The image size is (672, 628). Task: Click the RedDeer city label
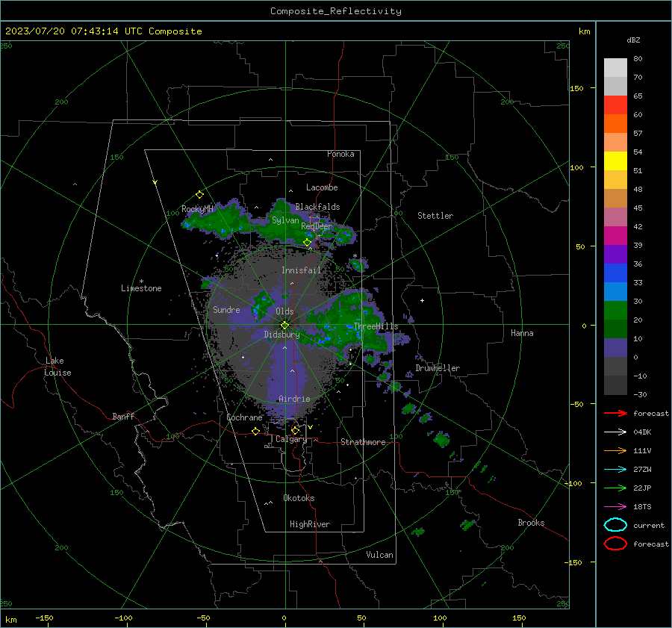click(x=317, y=226)
